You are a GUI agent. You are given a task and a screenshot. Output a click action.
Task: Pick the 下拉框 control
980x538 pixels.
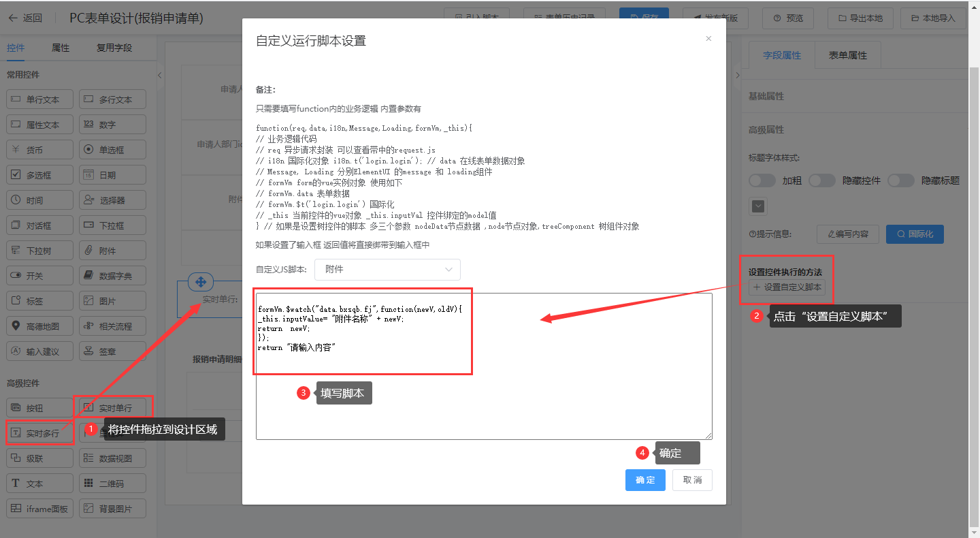click(112, 225)
